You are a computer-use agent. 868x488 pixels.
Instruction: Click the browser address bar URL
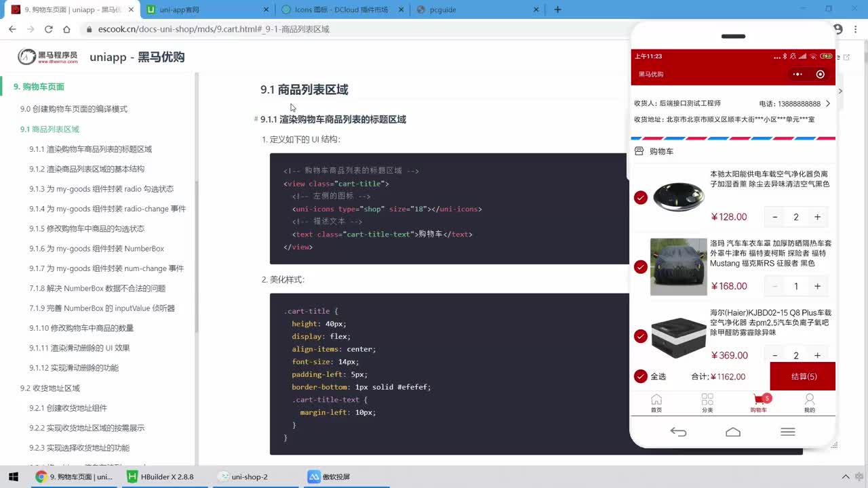pyautogui.click(x=214, y=29)
